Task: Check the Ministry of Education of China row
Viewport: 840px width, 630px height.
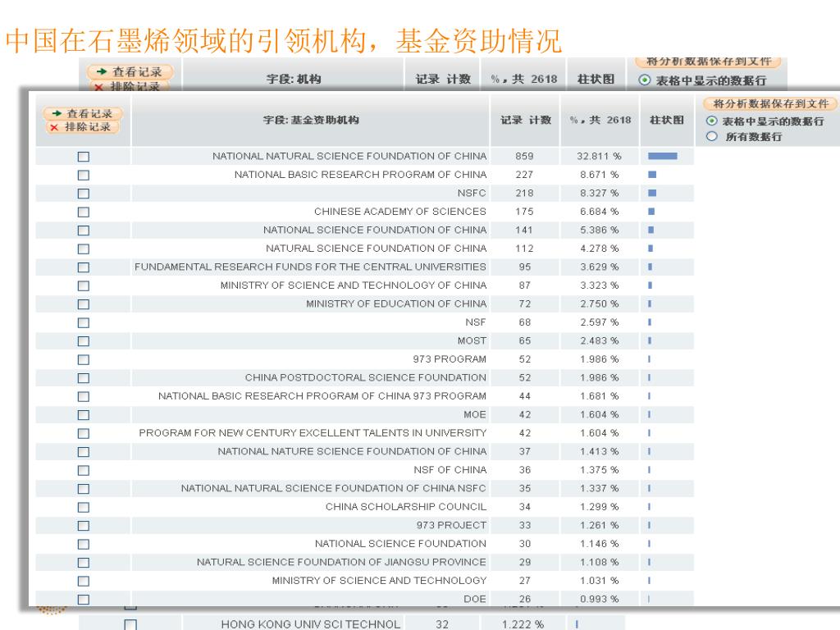Action: point(83,304)
